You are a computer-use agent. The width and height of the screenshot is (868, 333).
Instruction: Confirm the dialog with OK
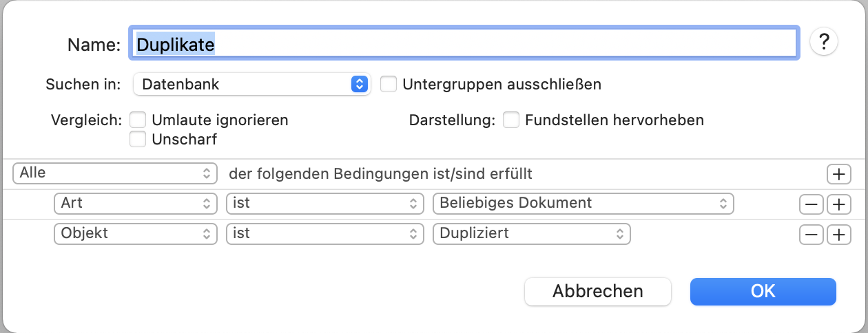[763, 291]
